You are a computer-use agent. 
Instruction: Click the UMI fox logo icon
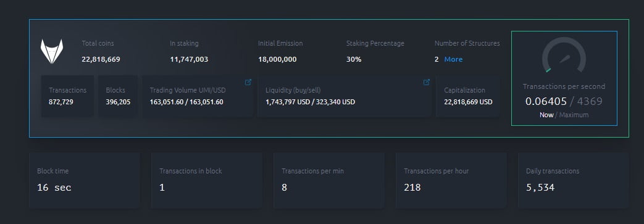tap(52, 51)
